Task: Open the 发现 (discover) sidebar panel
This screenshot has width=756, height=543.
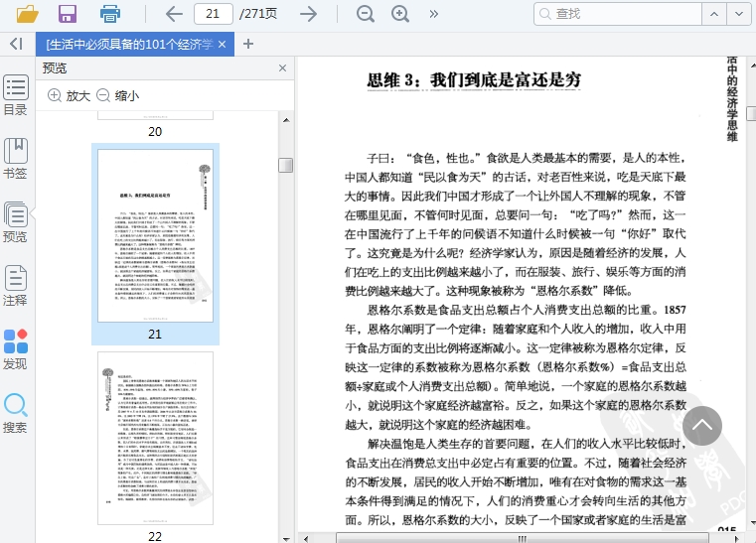Action: coord(16,349)
